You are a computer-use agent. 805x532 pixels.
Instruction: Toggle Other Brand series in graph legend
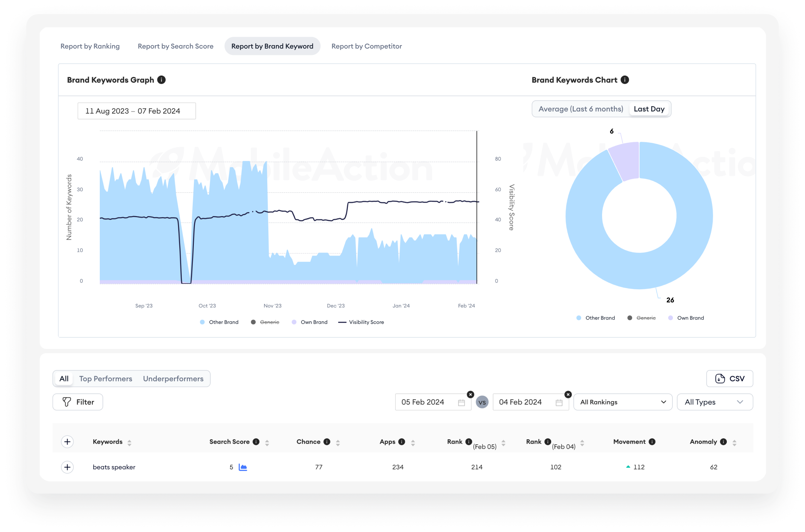219,322
